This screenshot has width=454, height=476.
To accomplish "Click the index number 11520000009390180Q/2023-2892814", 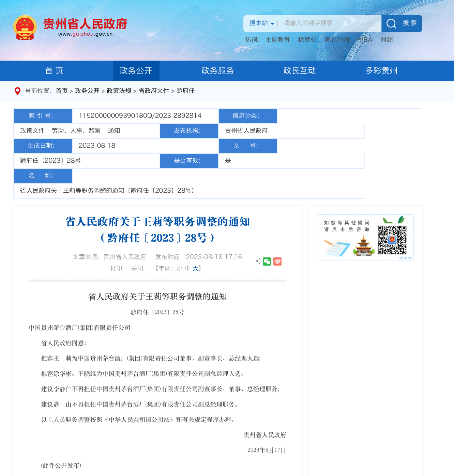I will [140, 116].
